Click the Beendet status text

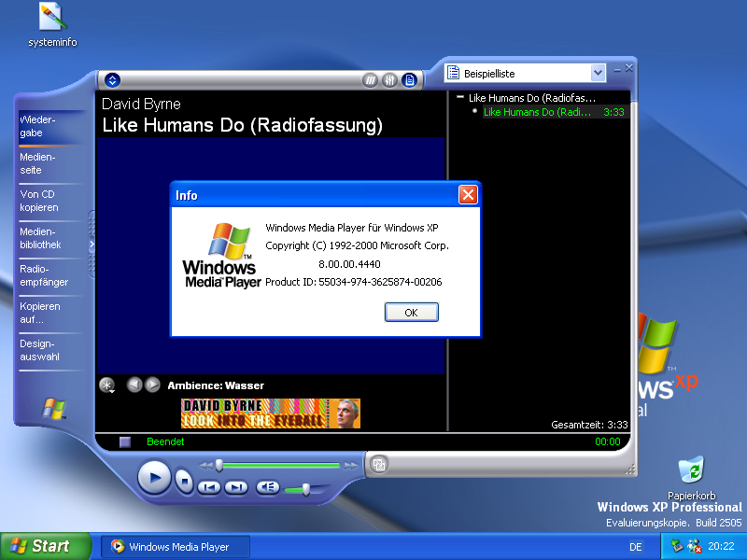pos(165,441)
